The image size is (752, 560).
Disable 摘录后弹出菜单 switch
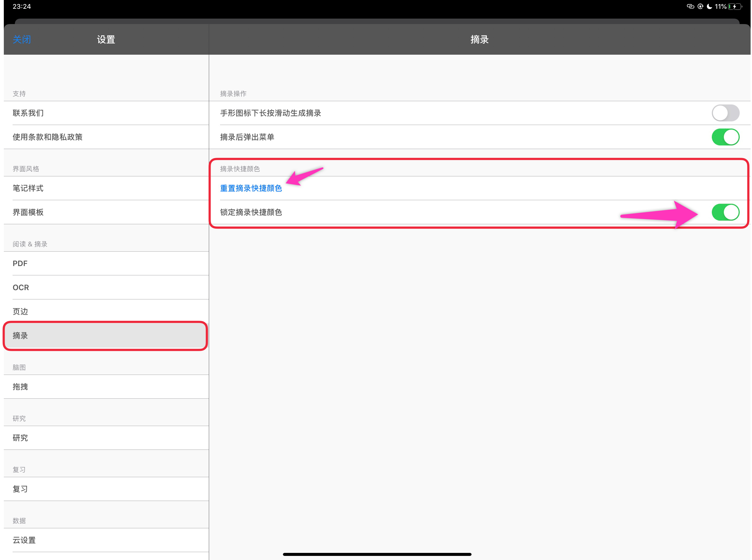click(x=725, y=137)
